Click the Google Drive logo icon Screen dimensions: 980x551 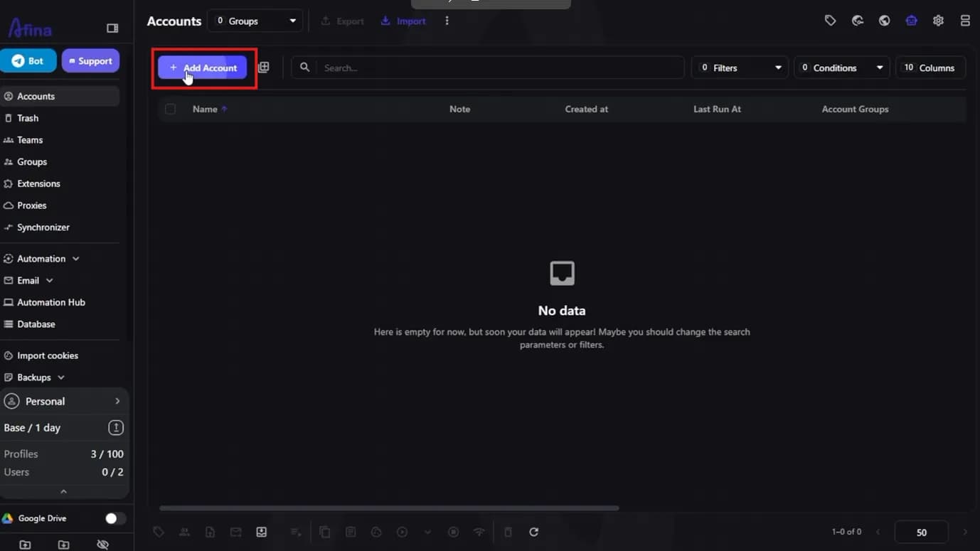(x=8, y=518)
